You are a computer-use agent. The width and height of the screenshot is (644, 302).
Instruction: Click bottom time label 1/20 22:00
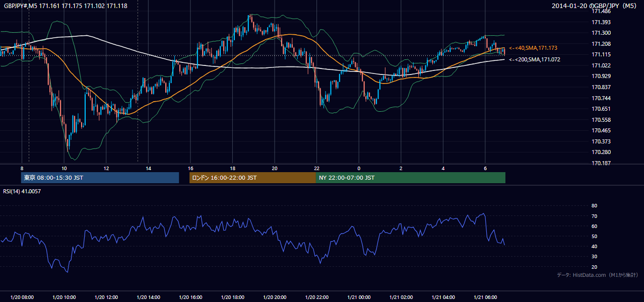coord(317,297)
